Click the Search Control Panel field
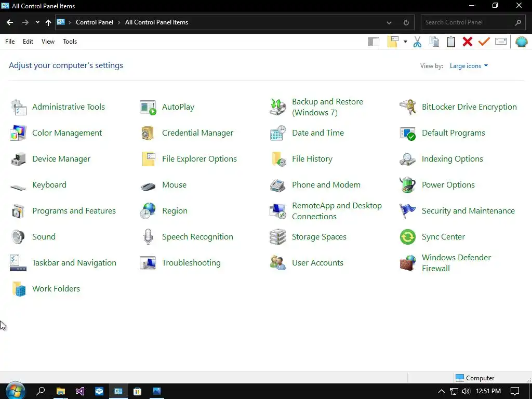 [473, 22]
